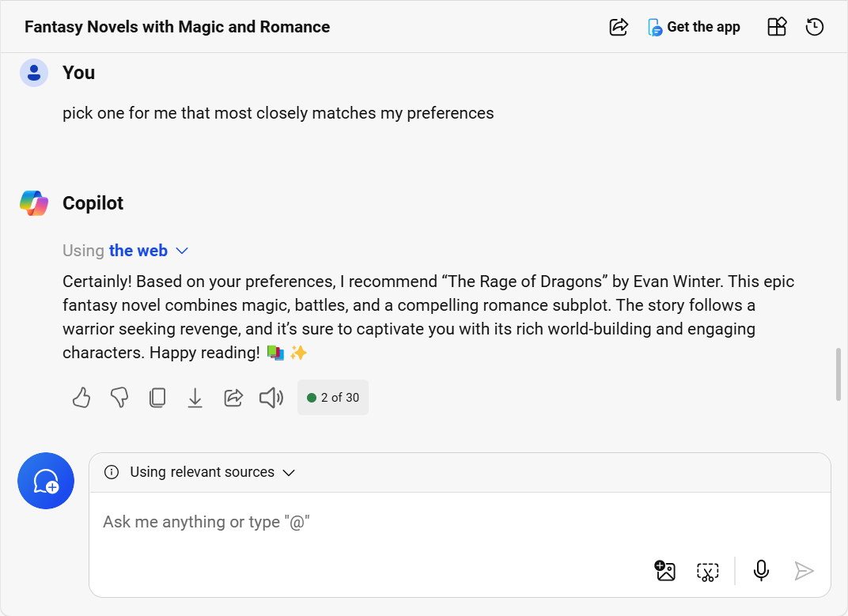Share the Copilot response
This screenshot has height=616, width=848.
[x=233, y=398]
